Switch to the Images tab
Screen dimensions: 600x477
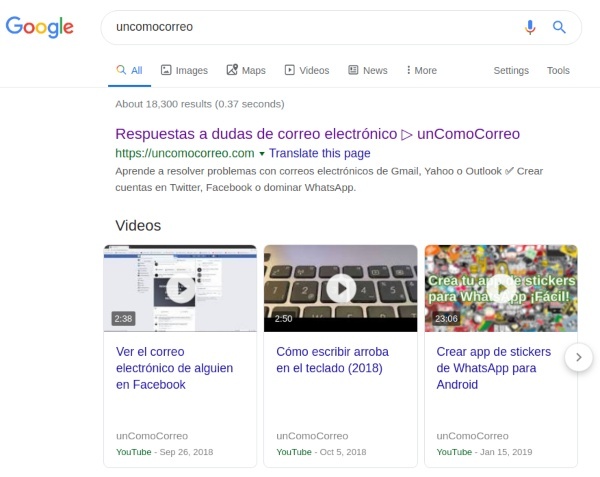(x=184, y=70)
